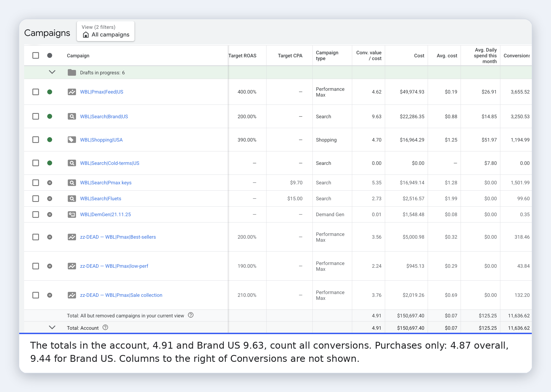The width and height of the screenshot is (551, 392).
Task: Open zz-DEAD — WBL|Pmax|Best-sellers campaign link
Action: 118,237
